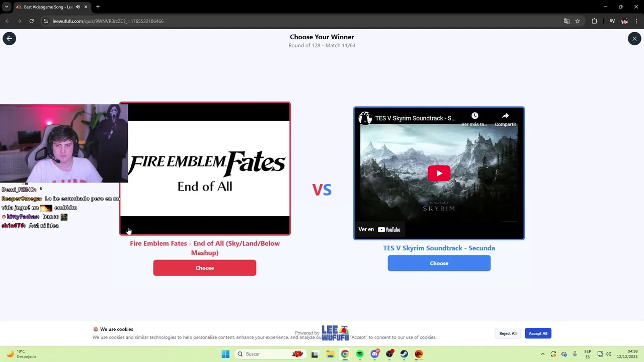Open the media control icon in toolbar
644x362 pixels.
point(612,21)
